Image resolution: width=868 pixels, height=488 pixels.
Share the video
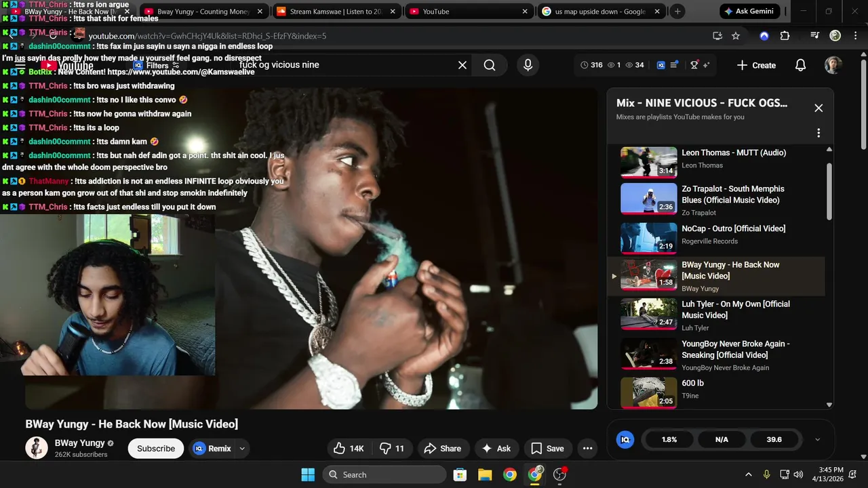coord(442,448)
